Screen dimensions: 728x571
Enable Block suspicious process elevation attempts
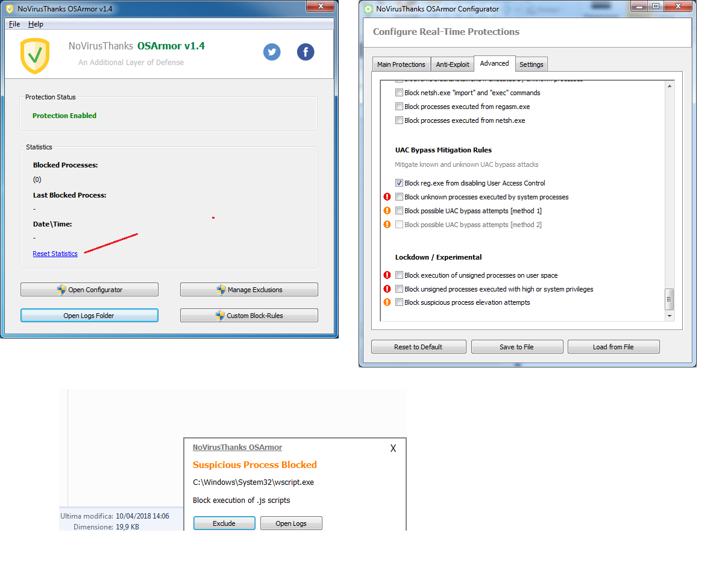tap(399, 302)
